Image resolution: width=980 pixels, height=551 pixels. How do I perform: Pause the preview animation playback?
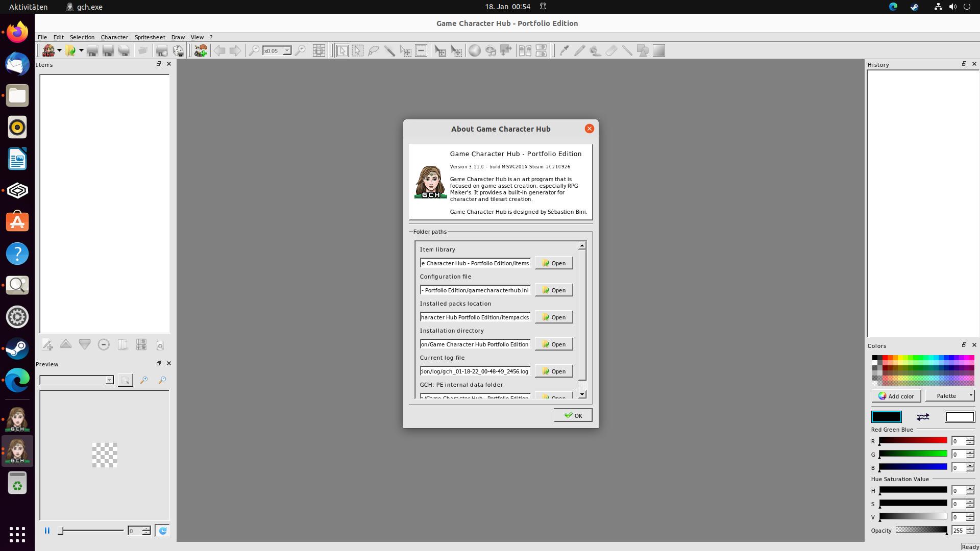(x=47, y=531)
